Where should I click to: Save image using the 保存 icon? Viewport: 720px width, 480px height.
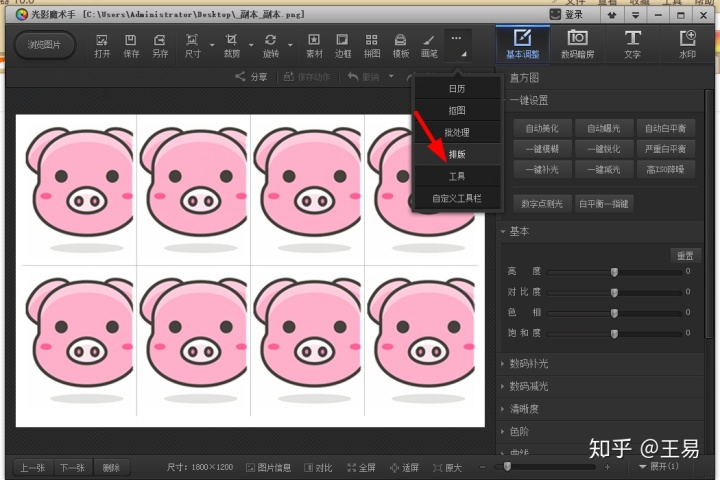131,46
